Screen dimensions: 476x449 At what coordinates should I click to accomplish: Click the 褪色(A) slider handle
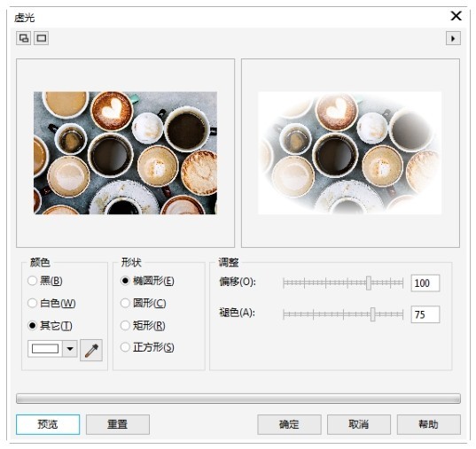[x=373, y=314]
